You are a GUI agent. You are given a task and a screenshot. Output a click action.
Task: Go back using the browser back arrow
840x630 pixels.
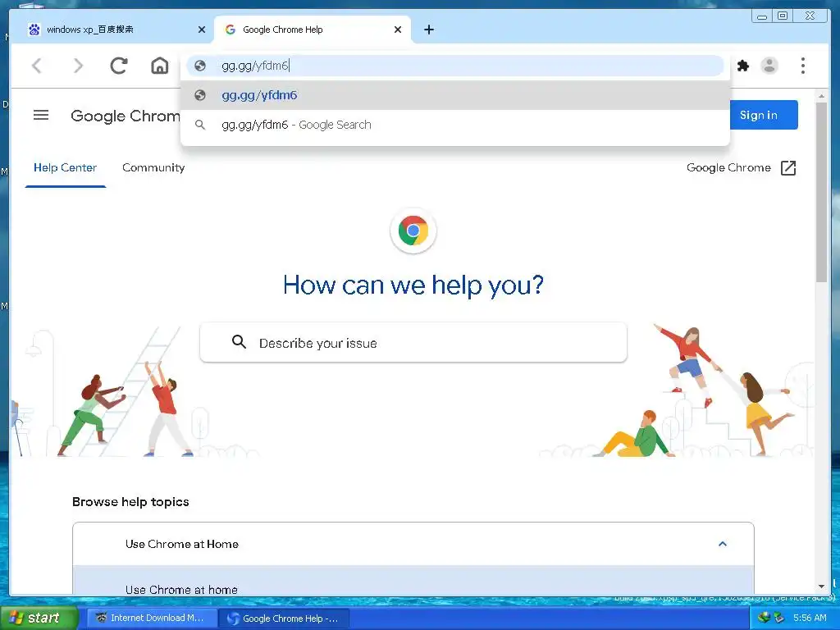37,66
